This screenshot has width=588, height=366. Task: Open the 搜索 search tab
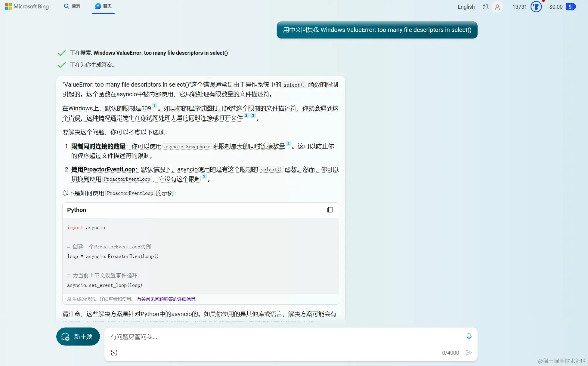[72, 6]
